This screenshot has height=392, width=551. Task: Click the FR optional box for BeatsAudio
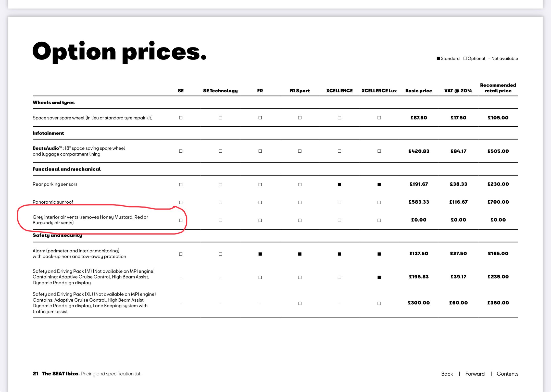pyautogui.click(x=260, y=151)
